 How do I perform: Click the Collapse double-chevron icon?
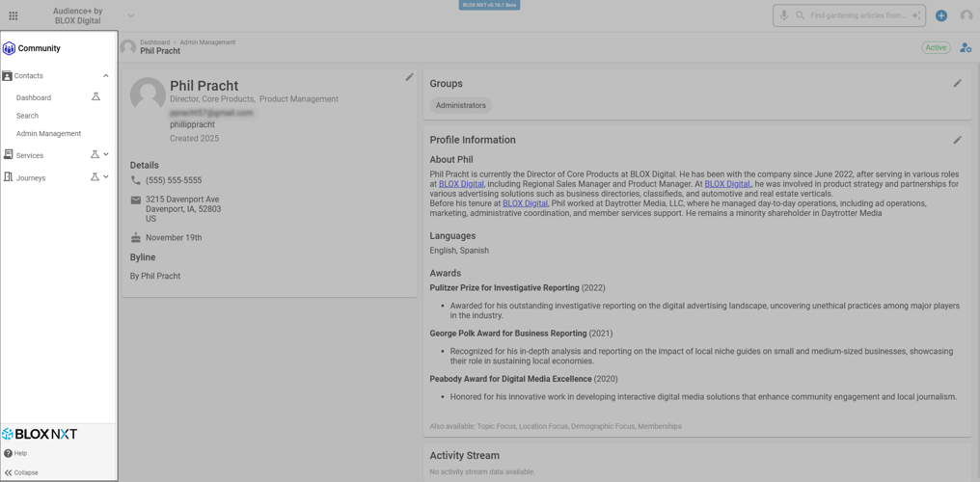pyautogui.click(x=8, y=472)
